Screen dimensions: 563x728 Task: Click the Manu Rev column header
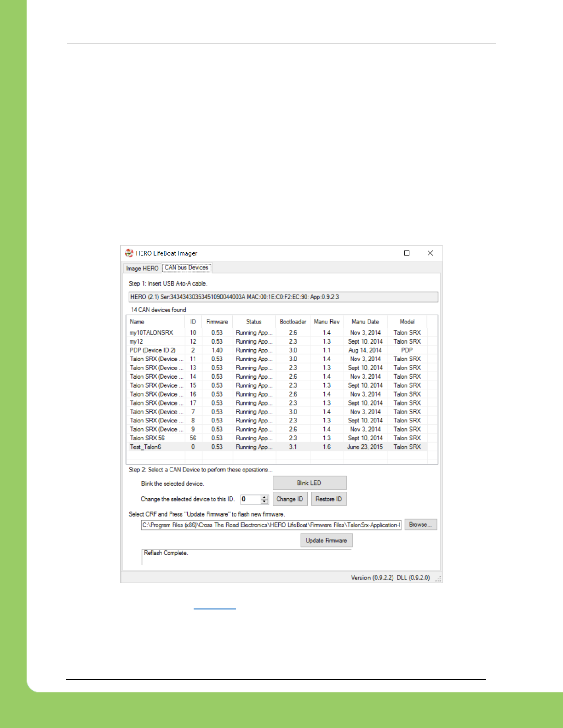[x=327, y=322]
